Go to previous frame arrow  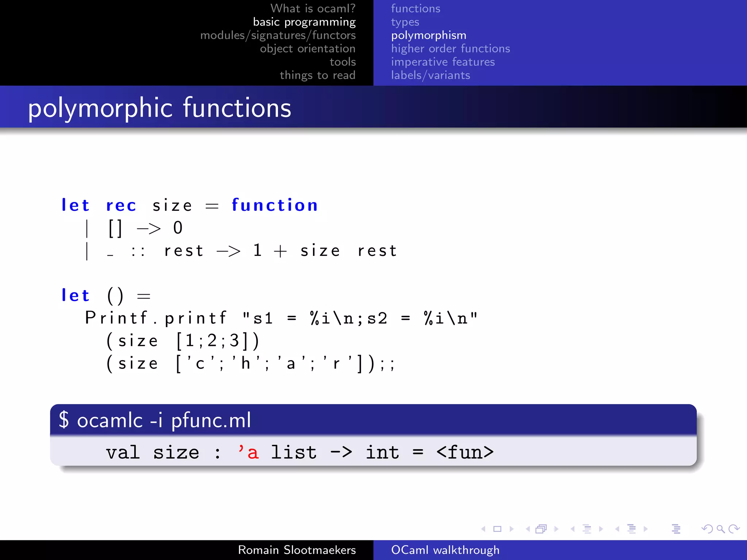528,529
